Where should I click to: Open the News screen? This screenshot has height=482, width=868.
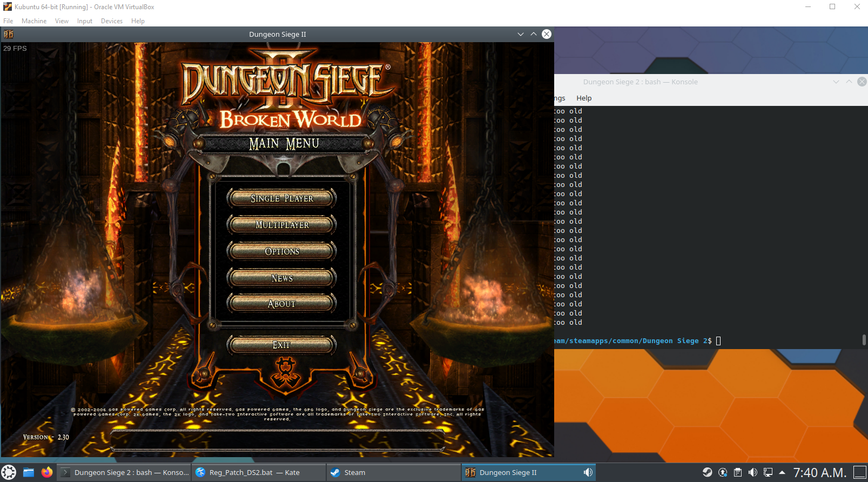point(281,278)
